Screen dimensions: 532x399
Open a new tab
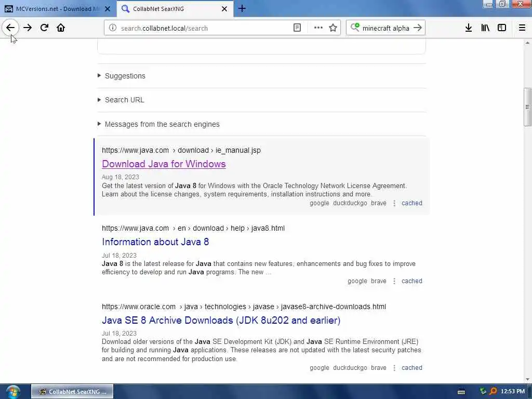click(242, 8)
